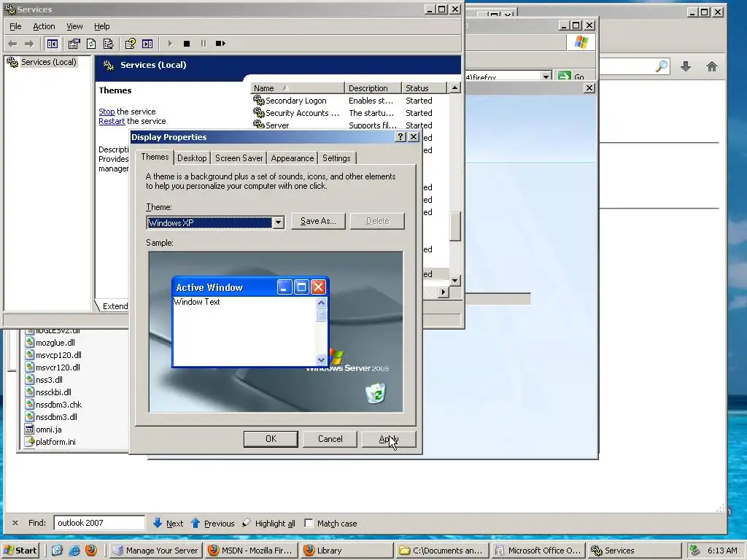Viewport: 747px width, 560px height.
Task: Click the Firefox downloads arrow icon
Action: coord(686,66)
